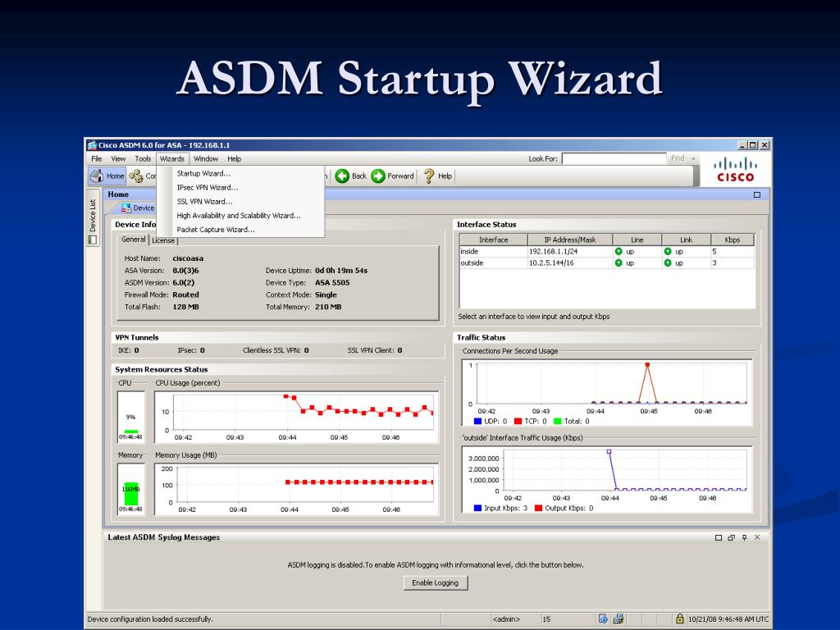Maximize the Syslog Messages panel

point(719,537)
